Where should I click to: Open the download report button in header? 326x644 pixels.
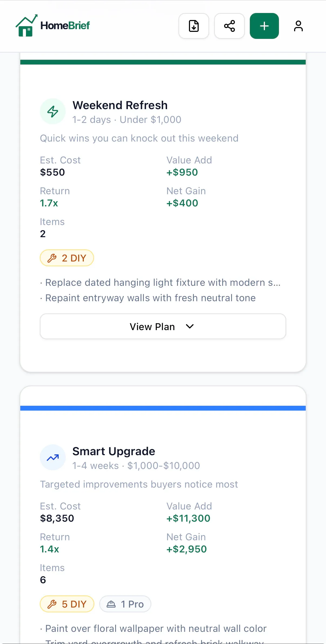pyautogui.click(x=194, y=26)
